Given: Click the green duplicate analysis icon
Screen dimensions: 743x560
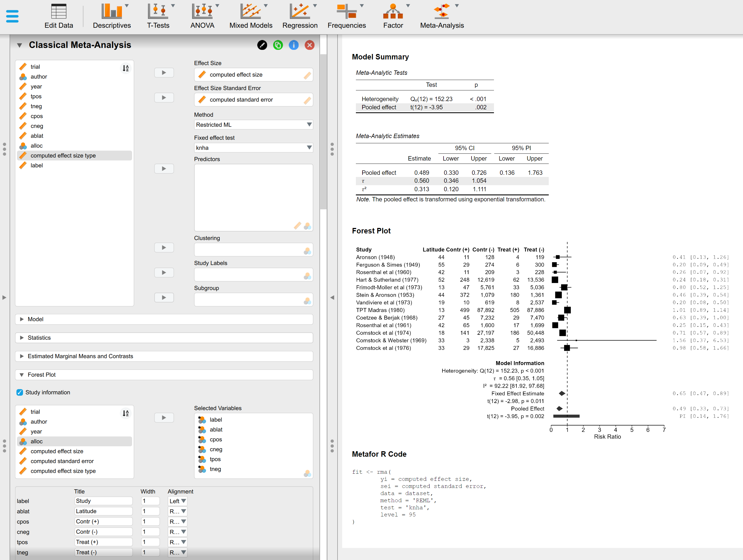Looking at the screenshot, I should click(x=278, y=45).
